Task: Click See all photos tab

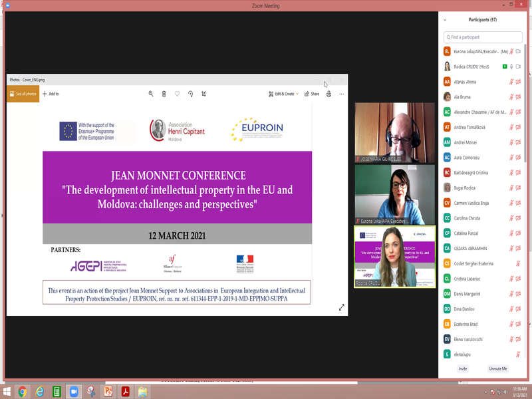Action: click(x=23, y=94)
